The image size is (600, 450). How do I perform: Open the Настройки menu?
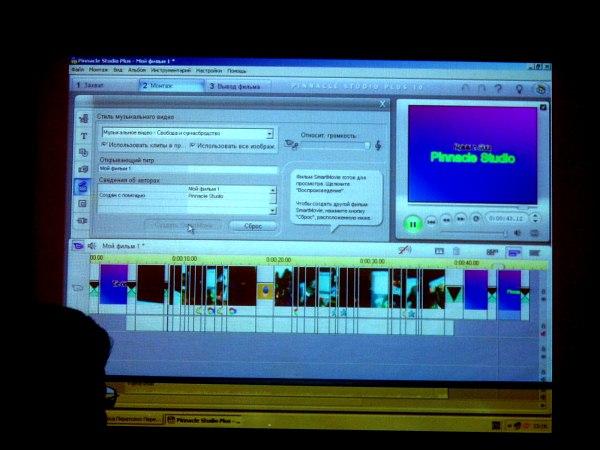[x=209, y=71]
